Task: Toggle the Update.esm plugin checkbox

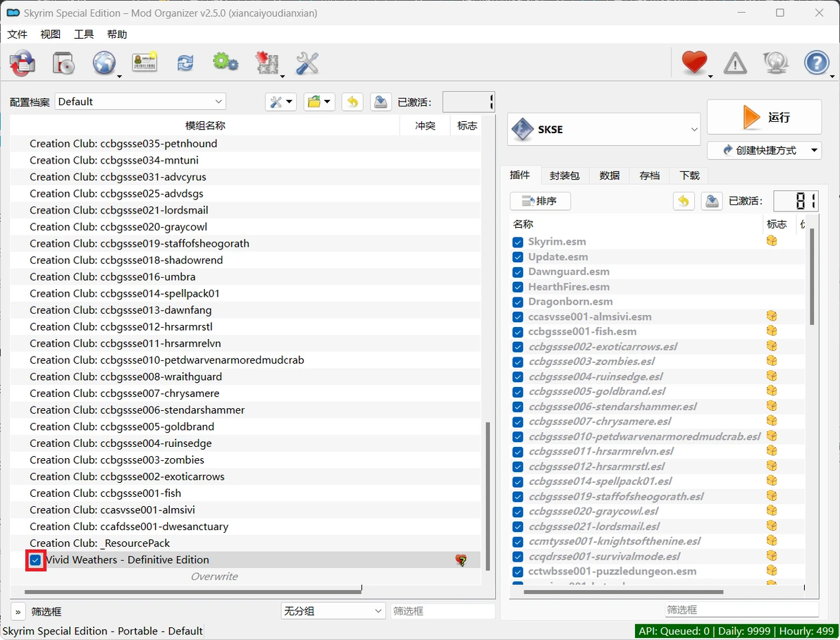Action: [517, 257]
